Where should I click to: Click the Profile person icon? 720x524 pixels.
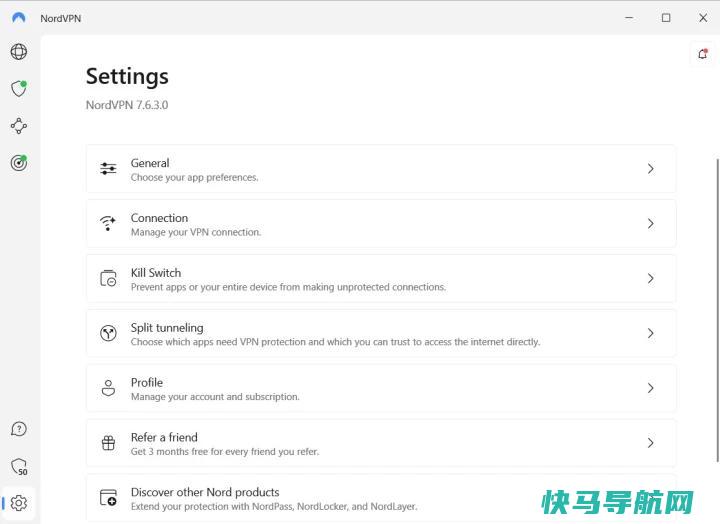coord(108,388)
